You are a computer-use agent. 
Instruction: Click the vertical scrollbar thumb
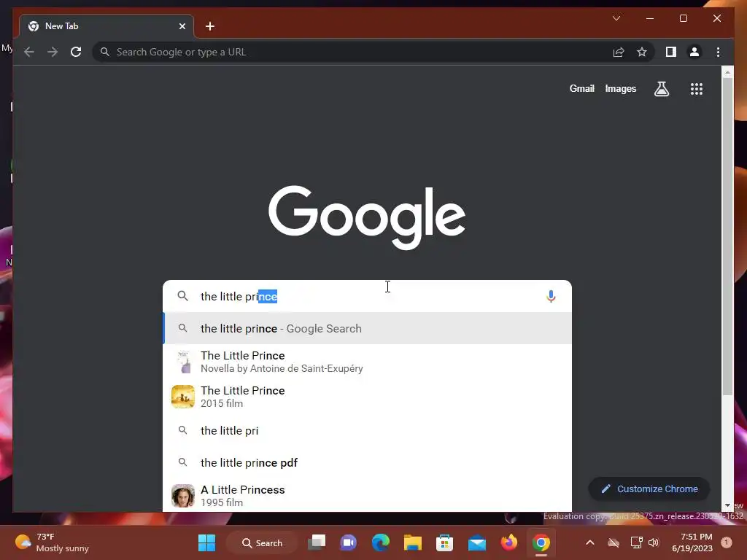click(727, 236)
